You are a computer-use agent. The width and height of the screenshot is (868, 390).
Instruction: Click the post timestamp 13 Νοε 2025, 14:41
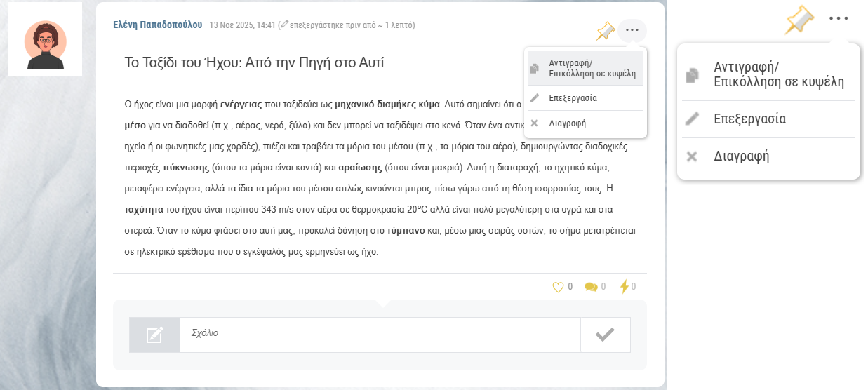point(242,25)
